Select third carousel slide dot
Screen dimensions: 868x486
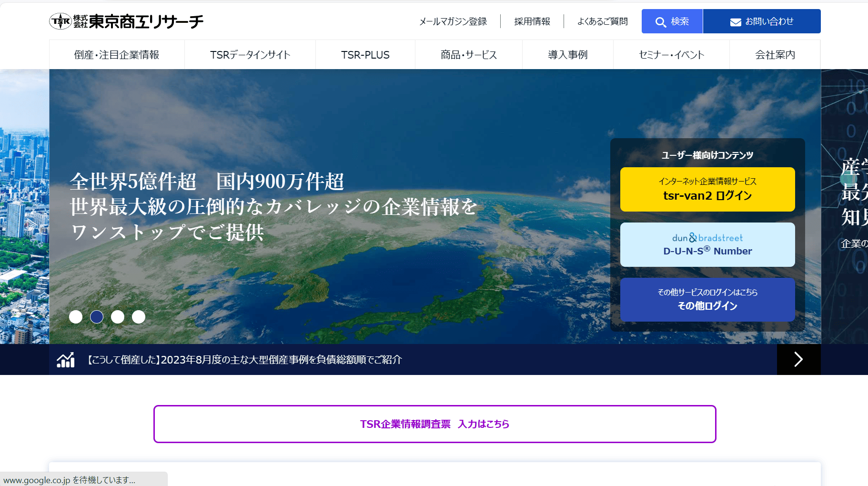tap(118, 317)
